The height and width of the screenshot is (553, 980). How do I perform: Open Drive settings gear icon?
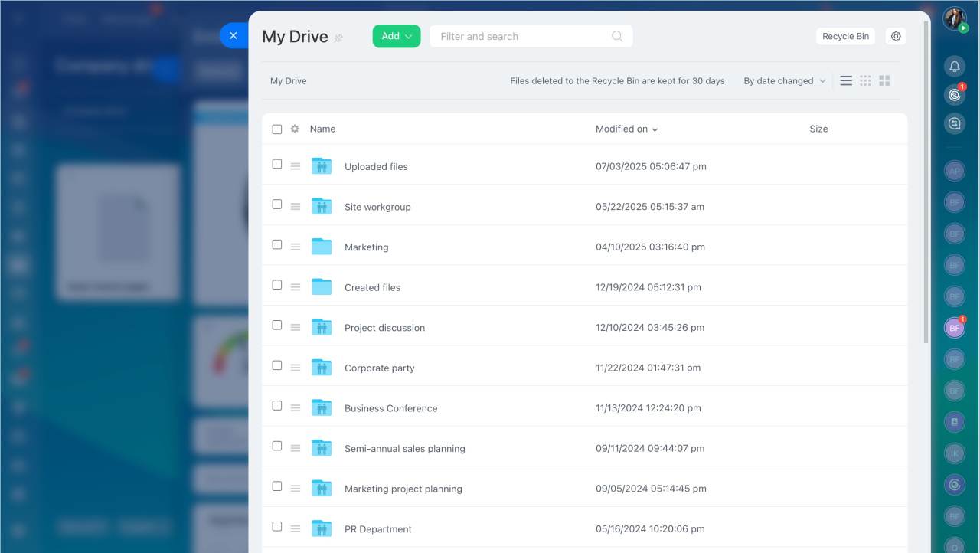point(896,36)
